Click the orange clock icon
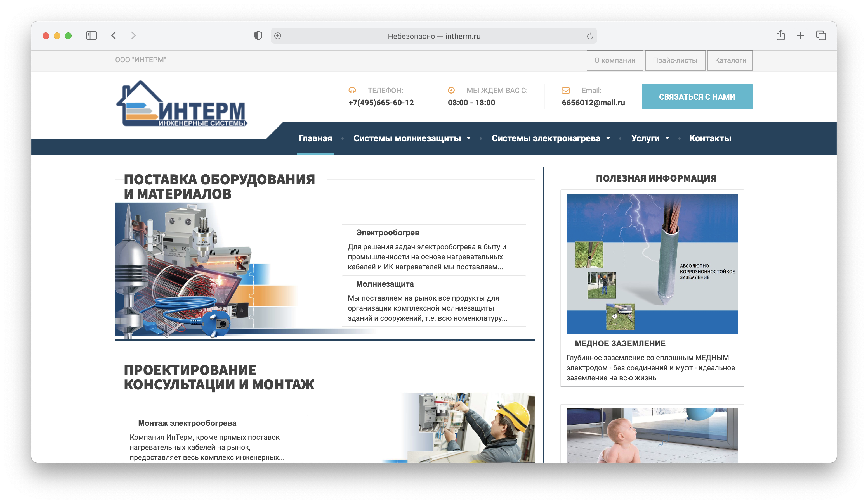Viewport: 868px width, 504px height. click(451, 90)
